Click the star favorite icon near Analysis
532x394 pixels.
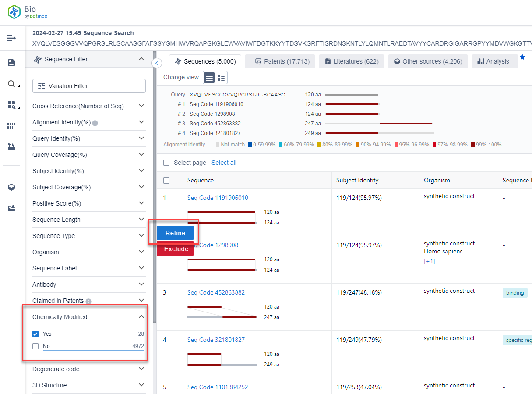pyautogui.click(x=521, y=57)
